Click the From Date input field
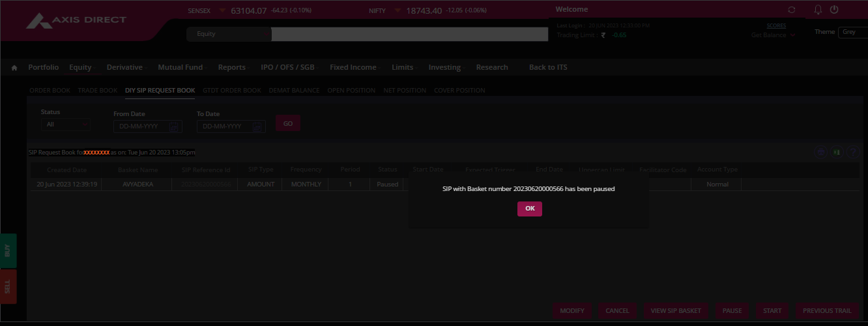This screenshot has height=326, width=868. pos(141,126)
